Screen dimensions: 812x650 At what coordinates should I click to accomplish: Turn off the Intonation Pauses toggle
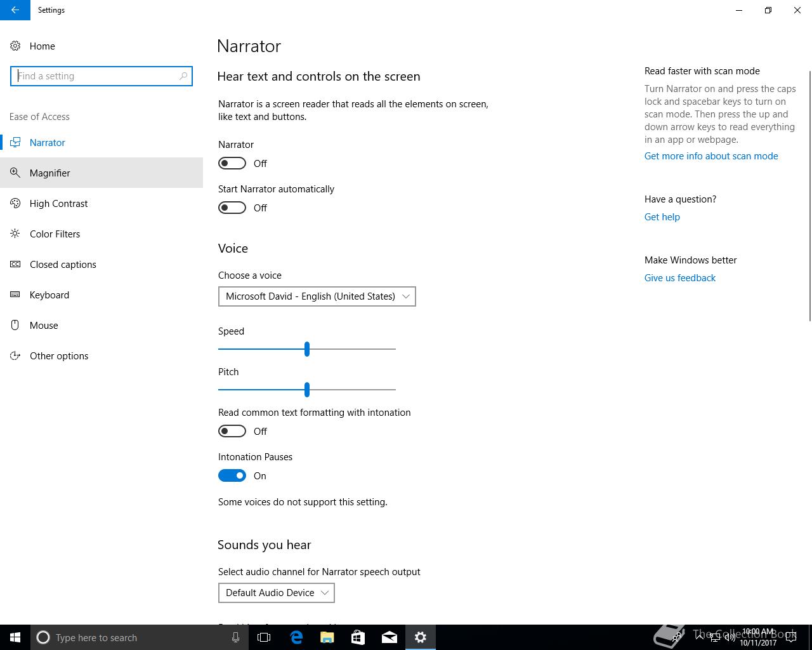click(x=232, y=475)
